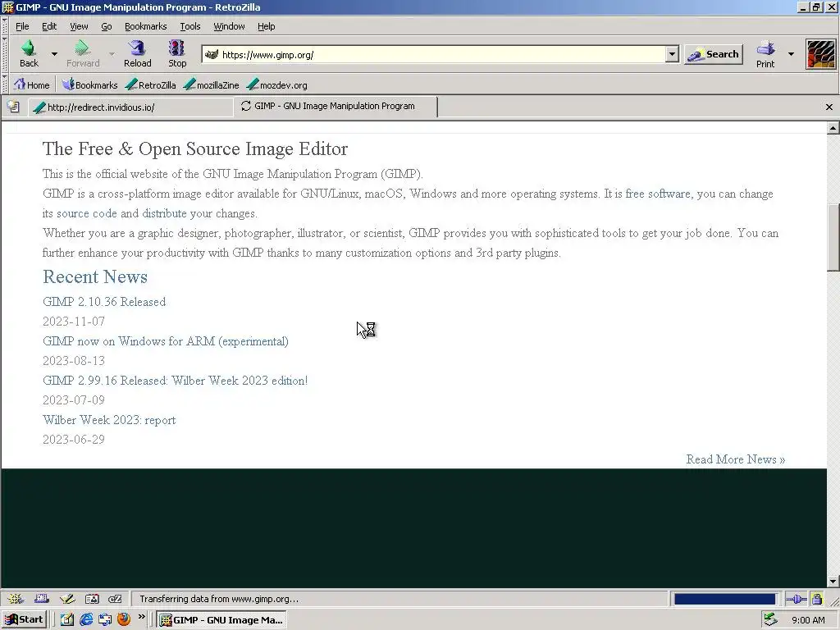Select the GIMP - GNU Image Manipulation Program tab
This screenshot has width=840, height=630.
pyautogui.click(x=336, y=106)
